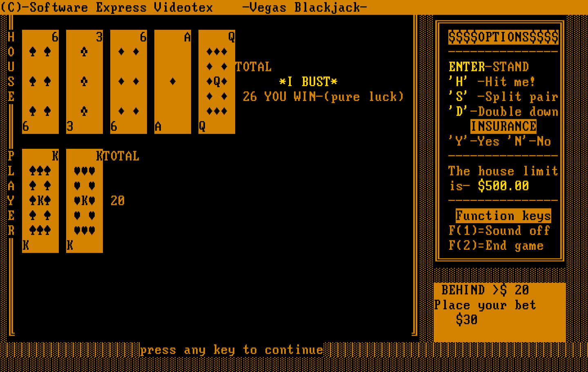Click the vertical PLAYER label
The height and width of the screenshot is (372, 588).
tap(11, 193)
